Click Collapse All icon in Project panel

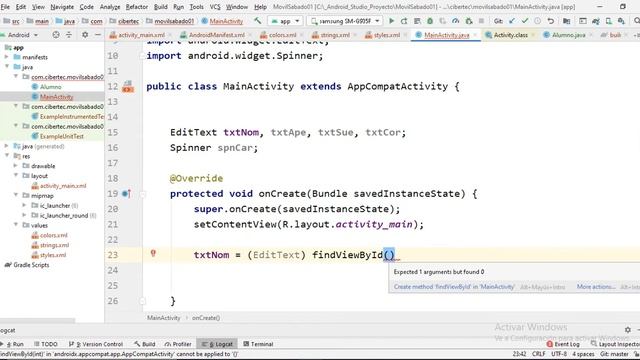coord(69,35)
